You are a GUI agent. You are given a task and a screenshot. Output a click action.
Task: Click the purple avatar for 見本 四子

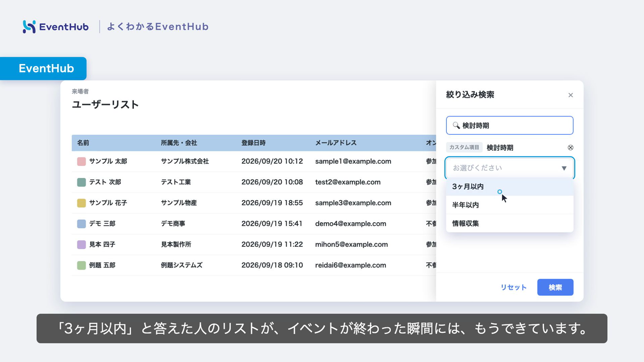82,244
